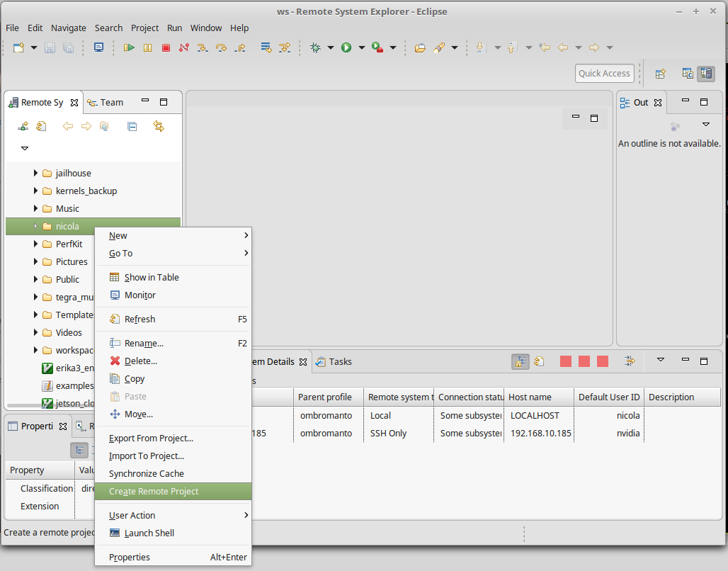
Task: Open the Search icon dropdown arrow
Action: tap(455, 47)
